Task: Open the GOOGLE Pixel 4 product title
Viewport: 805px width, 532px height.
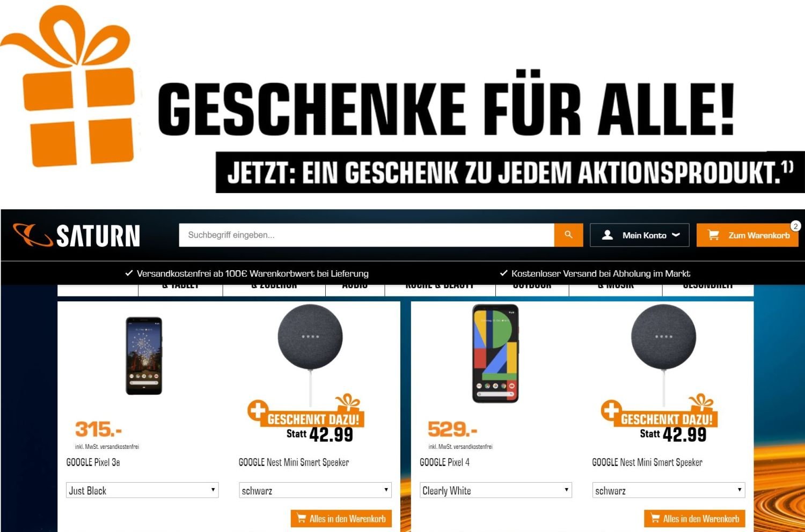Action: point(444,462)
